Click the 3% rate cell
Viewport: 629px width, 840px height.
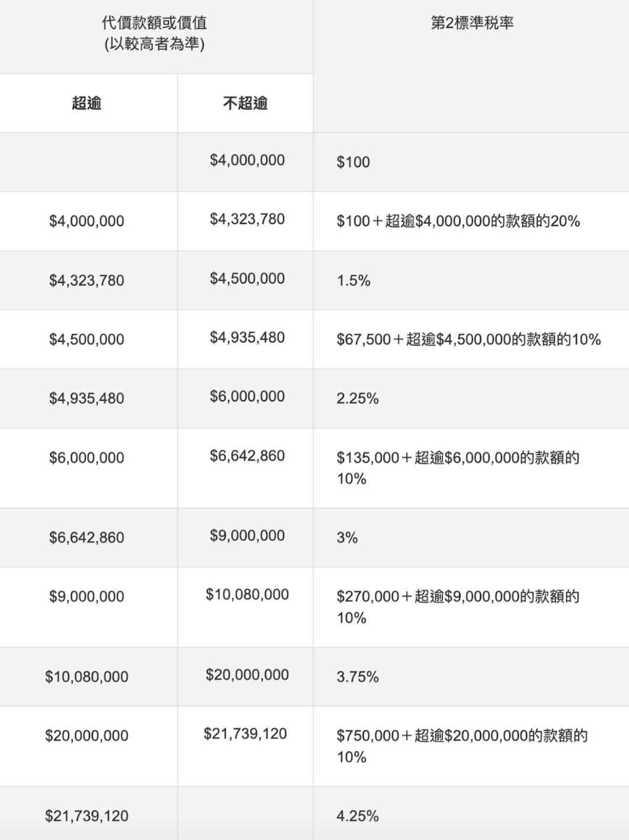coord(347,538)
